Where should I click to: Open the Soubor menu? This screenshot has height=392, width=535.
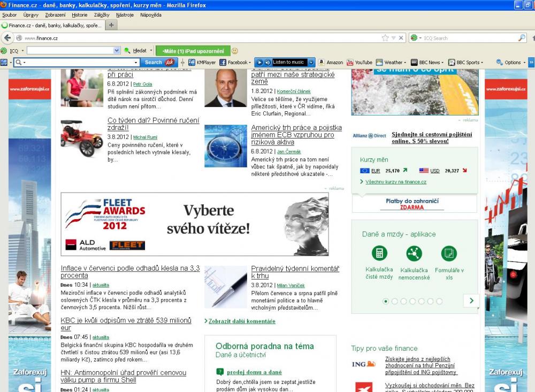(9, 15)
